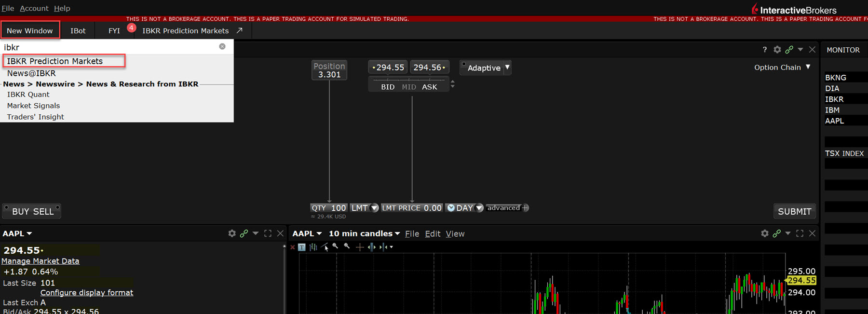Click price wand up/down stepper arrows
Viewport: 868px width, 314px height.
452,84
